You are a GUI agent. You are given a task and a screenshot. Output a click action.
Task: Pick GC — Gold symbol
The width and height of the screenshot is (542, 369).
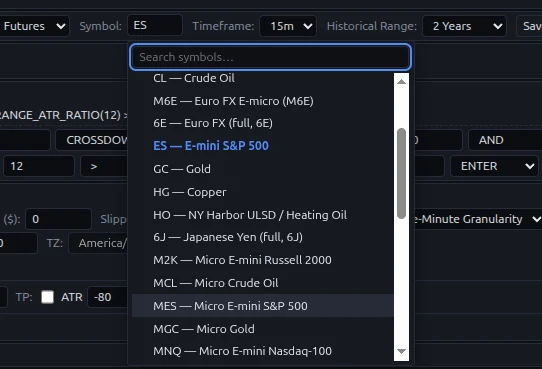click(x=263, y=169)
